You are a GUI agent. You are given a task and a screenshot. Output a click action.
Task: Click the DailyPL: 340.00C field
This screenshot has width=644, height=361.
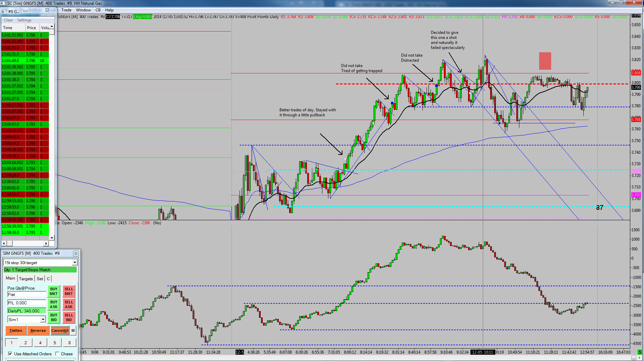coord(26,311)
